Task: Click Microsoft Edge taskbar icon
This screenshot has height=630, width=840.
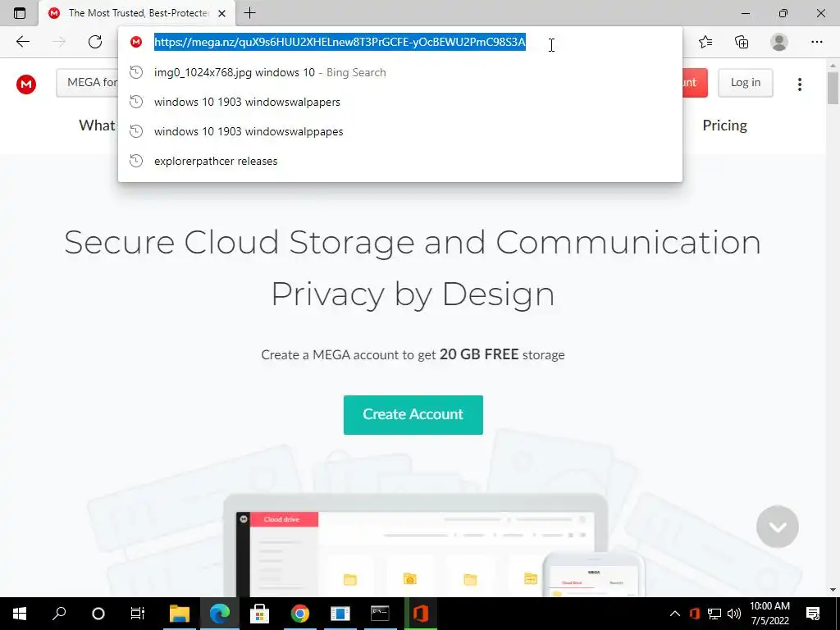Action: coord(220,614)
